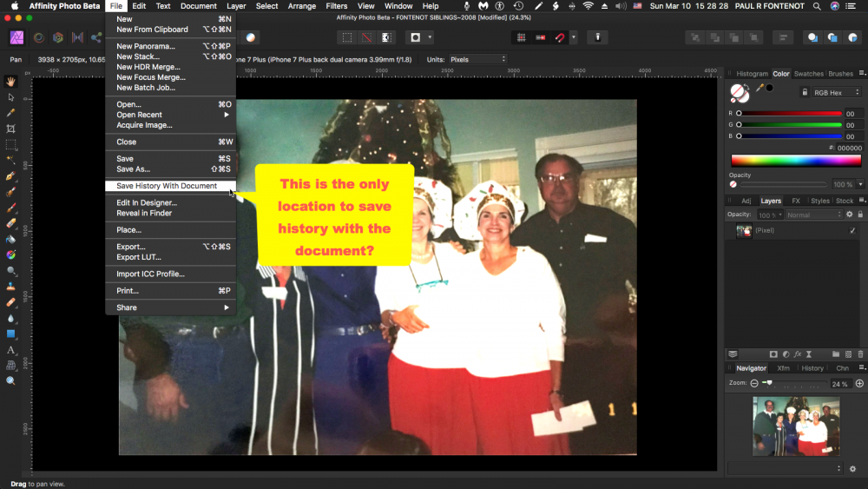Toggle the (Pixel) layer visibility checkbox

[852, 231]
